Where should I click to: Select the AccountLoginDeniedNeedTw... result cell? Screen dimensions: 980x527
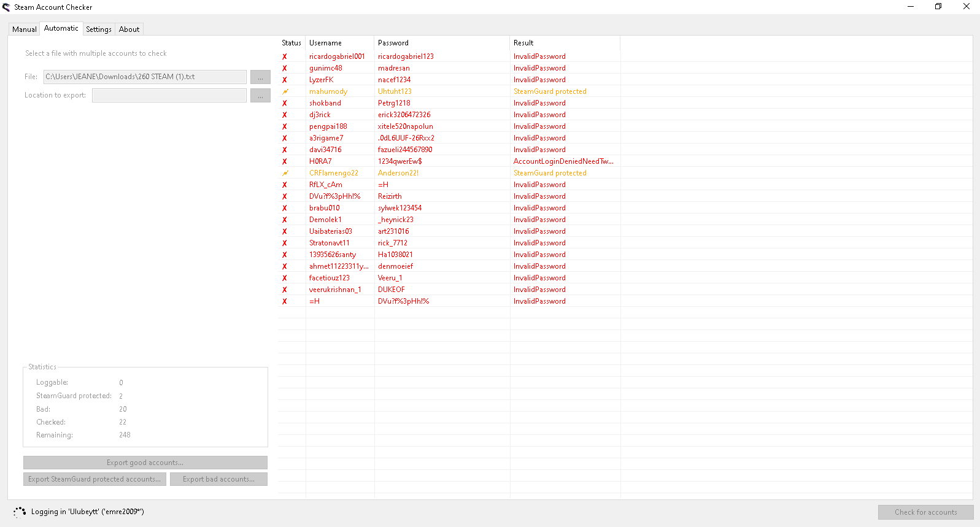(x=563, y=161)
